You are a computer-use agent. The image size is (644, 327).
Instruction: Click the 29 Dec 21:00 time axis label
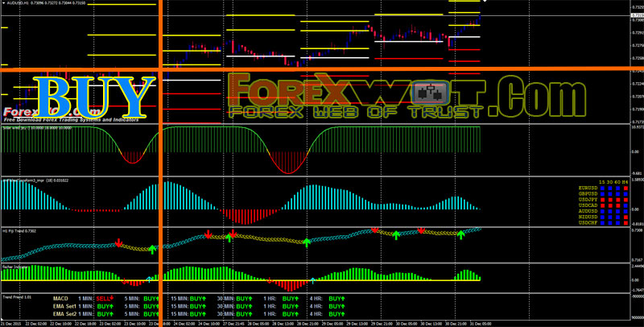point(382,324)
